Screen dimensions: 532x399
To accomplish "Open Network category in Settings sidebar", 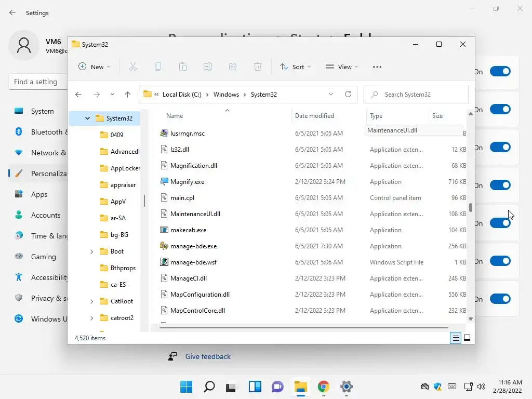I will click(x=38, y=153).
